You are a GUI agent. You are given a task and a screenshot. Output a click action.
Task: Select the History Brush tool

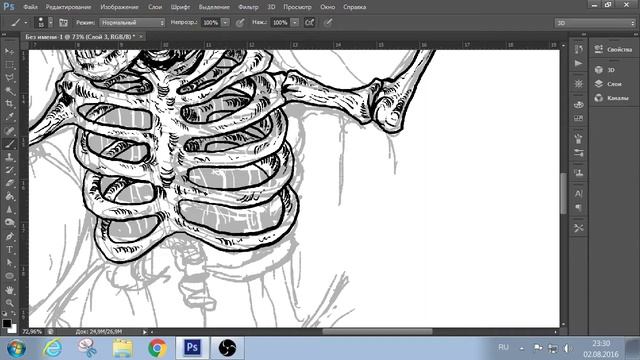coord(9,170)
